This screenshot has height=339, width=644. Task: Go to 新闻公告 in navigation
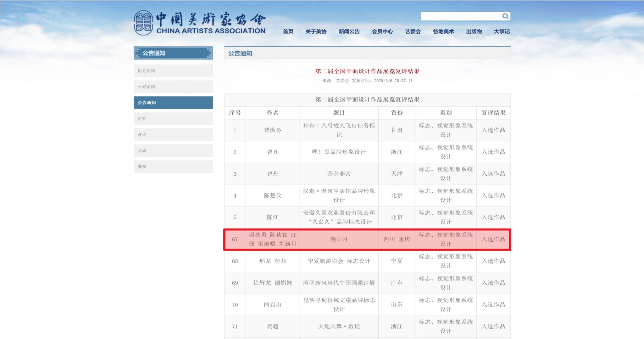point(349,31)
